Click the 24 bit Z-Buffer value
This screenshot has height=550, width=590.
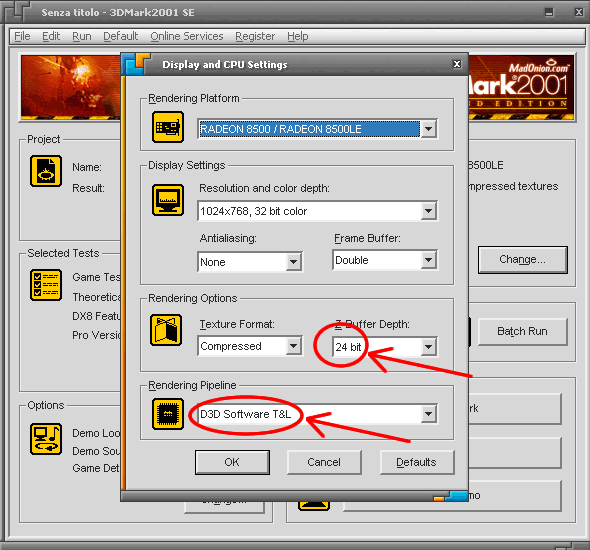[x=348, y=347]
